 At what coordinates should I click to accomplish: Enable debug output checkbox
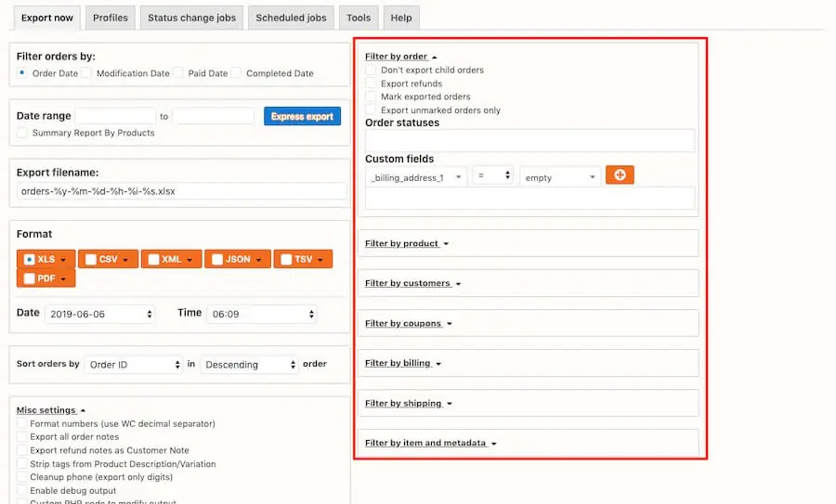tap(22, 490)
